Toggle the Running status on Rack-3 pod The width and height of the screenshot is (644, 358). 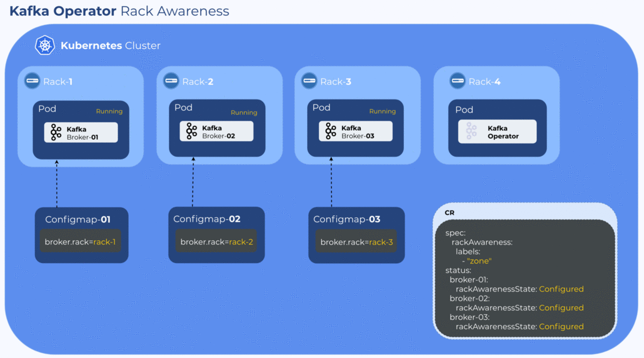point(383,111)
